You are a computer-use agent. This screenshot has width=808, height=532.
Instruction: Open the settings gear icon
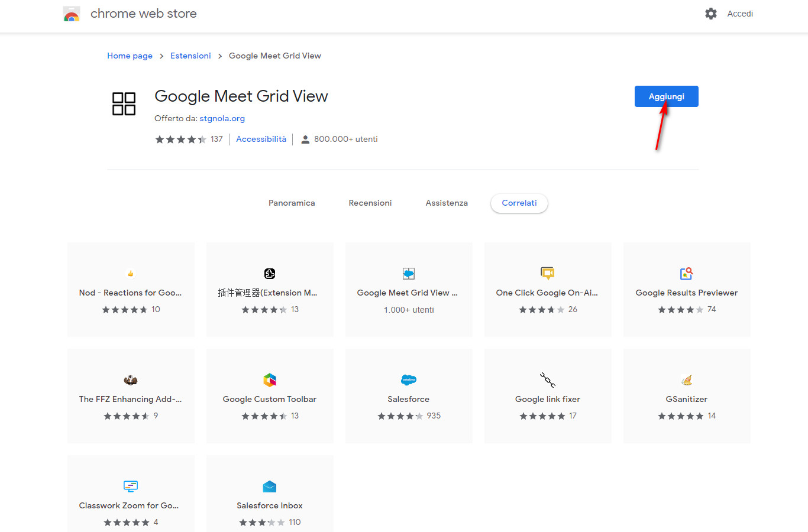[711, 14]
